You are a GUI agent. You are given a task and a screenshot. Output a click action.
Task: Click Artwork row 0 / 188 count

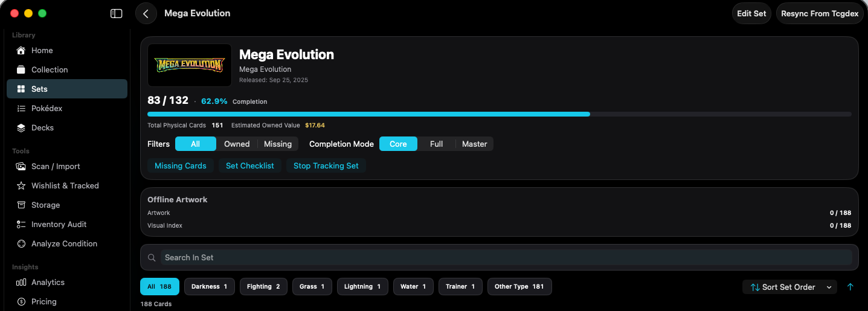click(840, 213)
